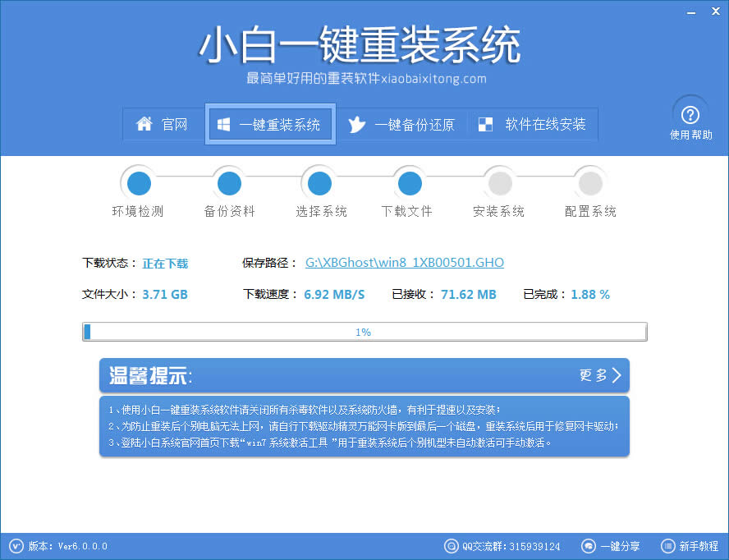Select the 选择系统 step circle
Screen dimensions: 729x560
[319, 183]
